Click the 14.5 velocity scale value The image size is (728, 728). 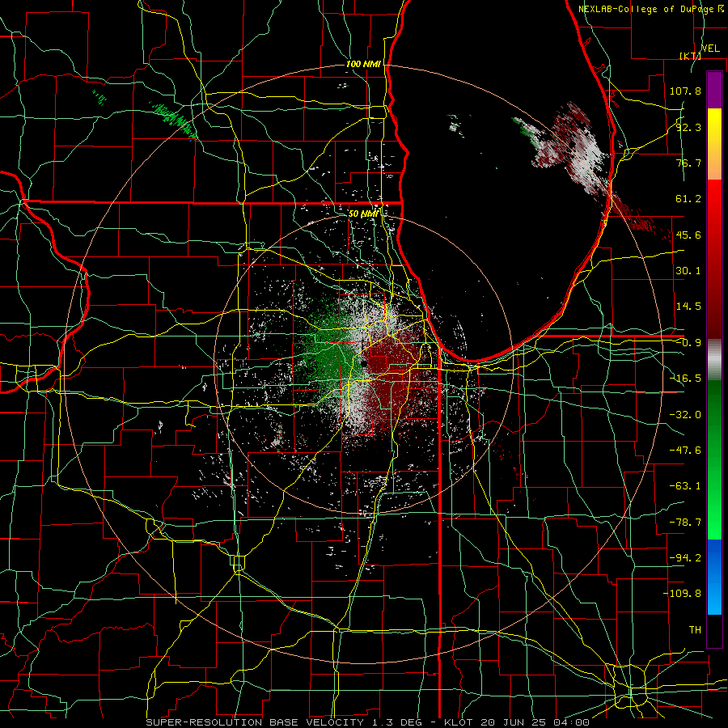pyautogui.click(x=688, y=307)
